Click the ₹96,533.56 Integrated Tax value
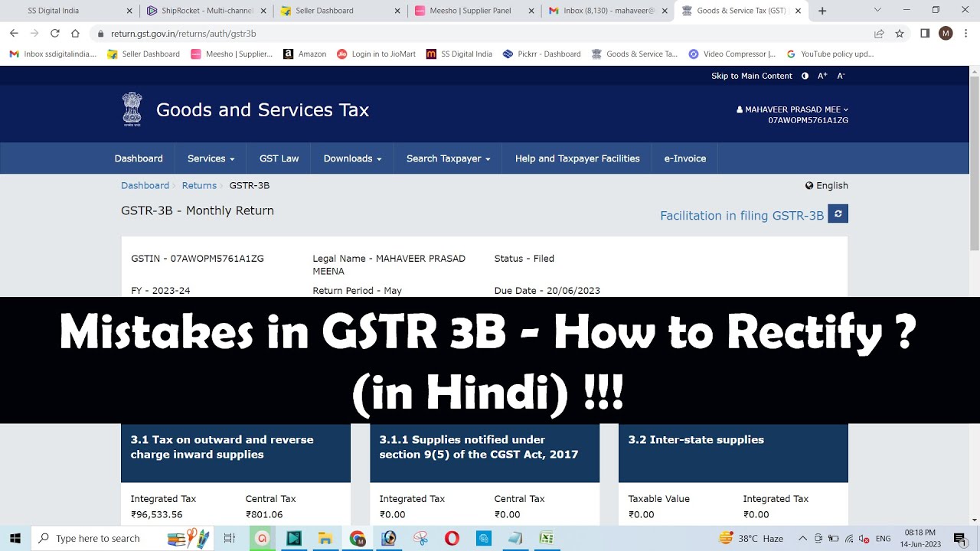 (x=156, y=514)
